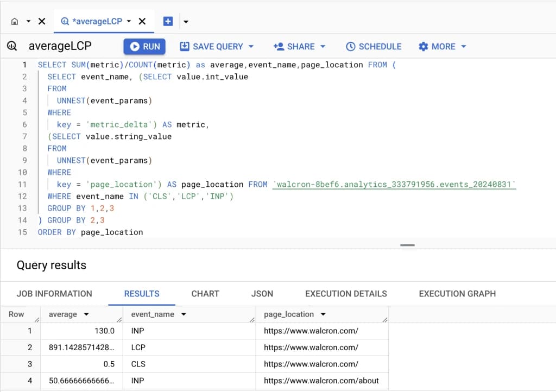Image resolution: width=556 pixels, height=392 pixels.
Task: Open the EXECUTION DETAILS tab
Action: point(345,294)
